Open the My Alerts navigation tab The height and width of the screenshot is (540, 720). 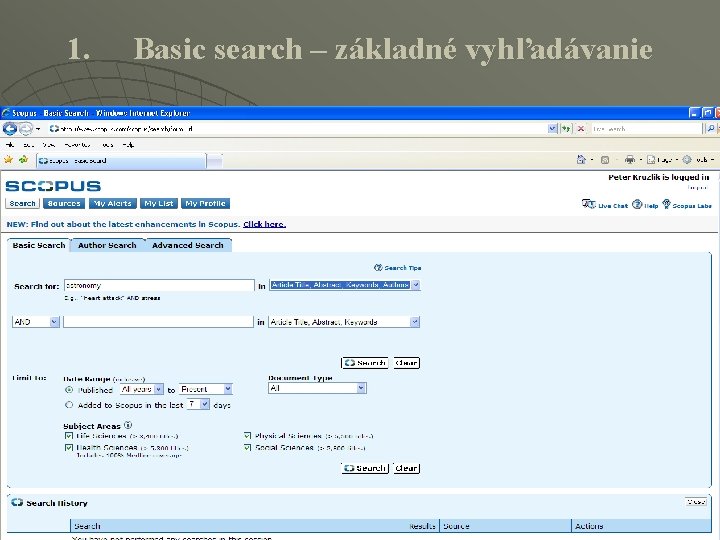coord(112,203)
